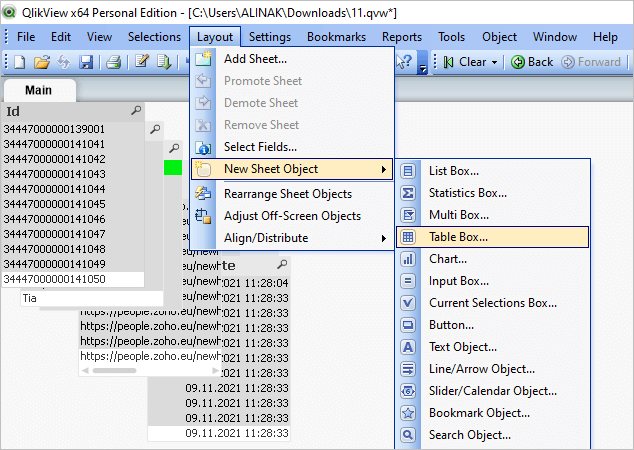Click the Back button
Viewport: 634px width, 450px height.
[532, 62]
